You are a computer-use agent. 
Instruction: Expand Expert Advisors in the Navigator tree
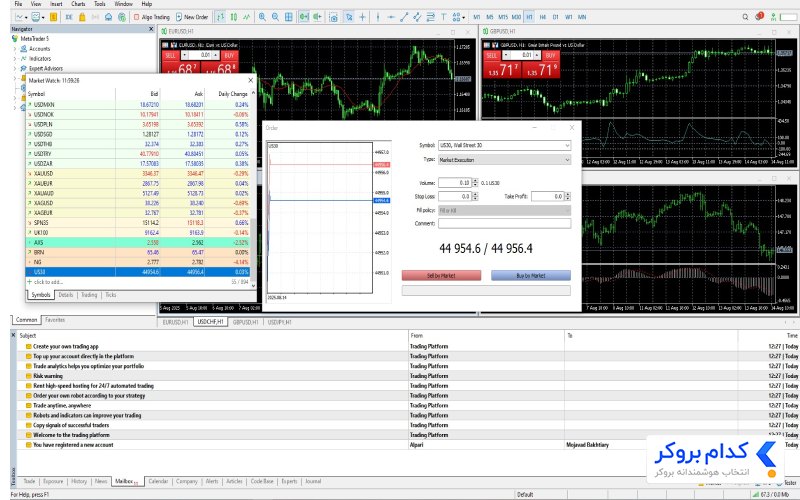click(14, 68)
